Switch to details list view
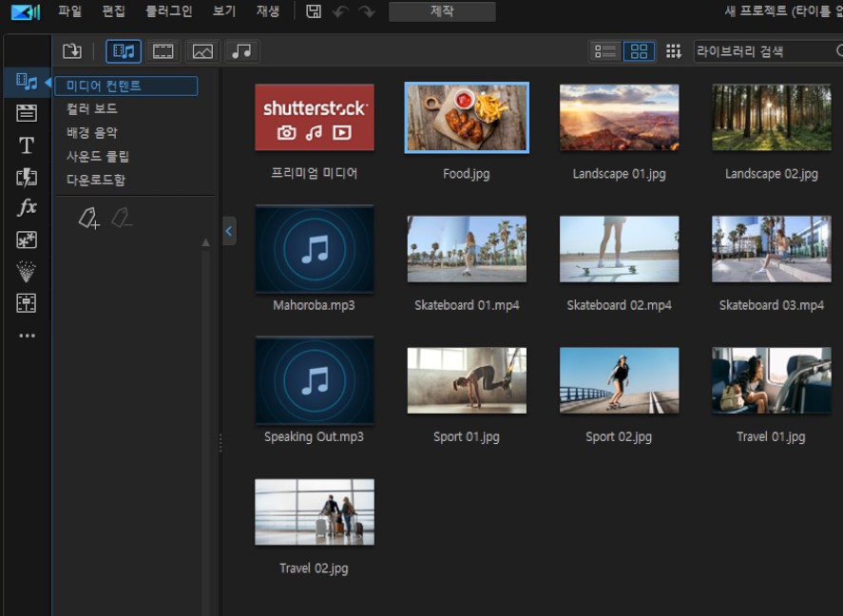The image size is (843, 616). [605, 51]
